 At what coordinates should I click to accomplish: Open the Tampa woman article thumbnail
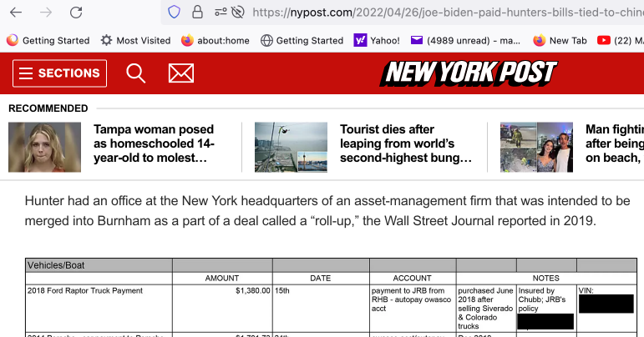click(45, 147)
